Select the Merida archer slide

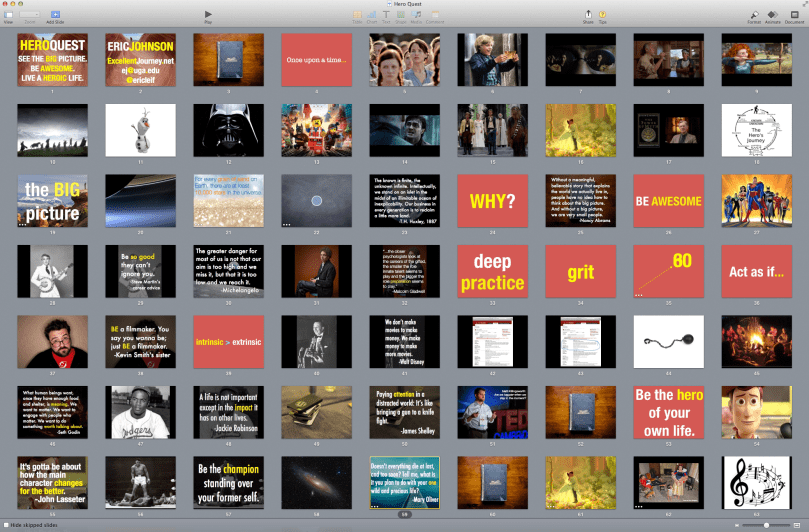click(x=756, y=60)
